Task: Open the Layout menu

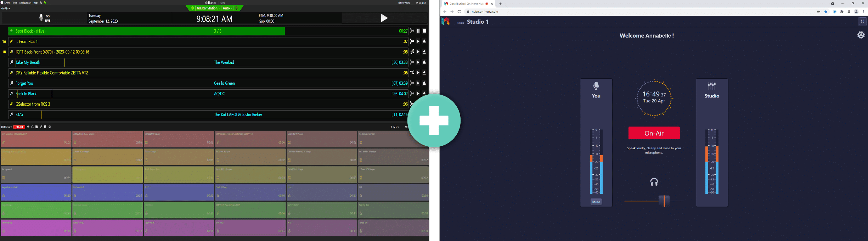Action: tap(7, 3)
